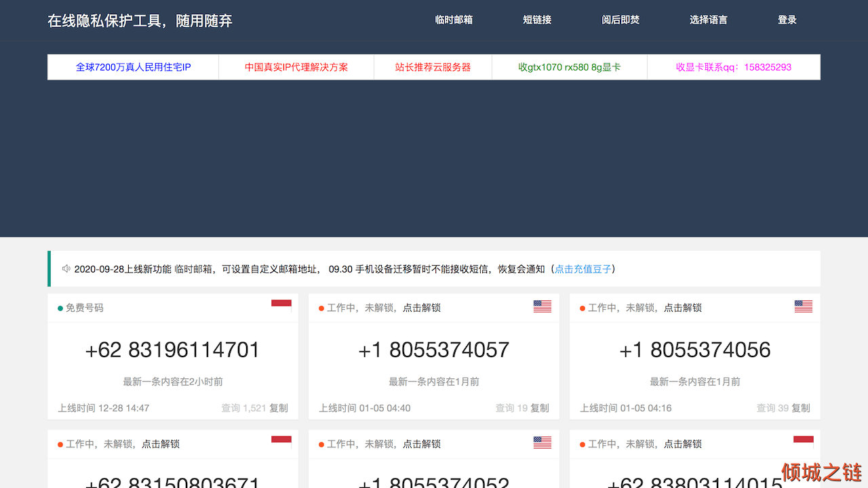Click the green status dot beside 免费号码
Image resolution: width=868 pixels, height=488 pixels.
[x=60, y=308]
